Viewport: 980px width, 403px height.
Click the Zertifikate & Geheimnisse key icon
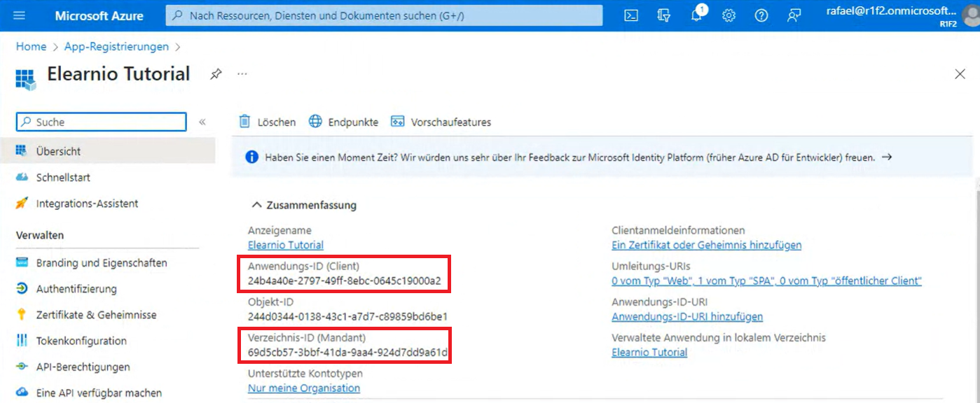tap(22, 315)
